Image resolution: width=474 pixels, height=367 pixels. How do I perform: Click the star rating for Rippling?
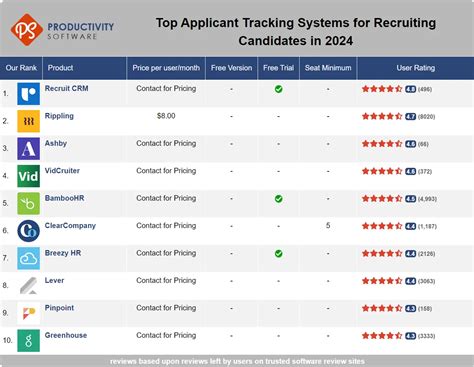[382, 116]
